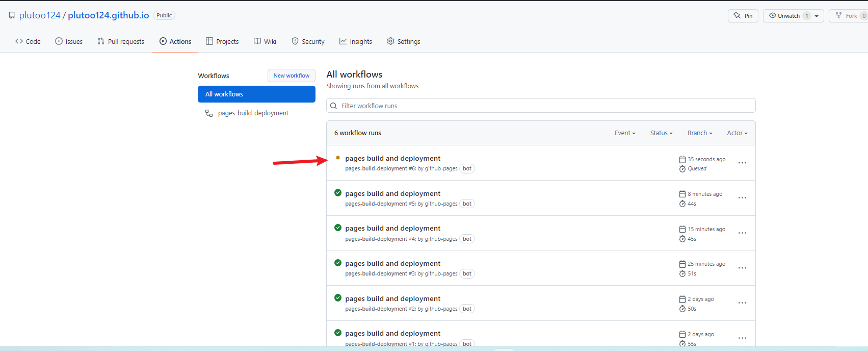Click the Unwatch button
The height and width of the screenshot is (351, 868).
click(788, 16)
